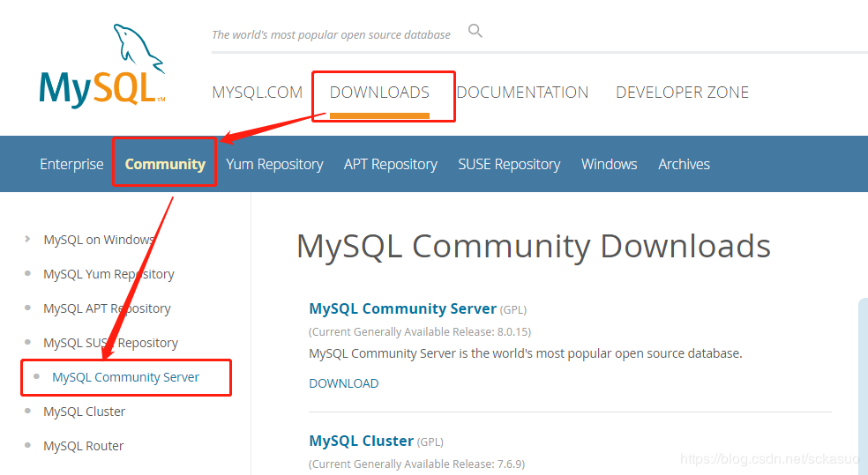Open the Archives tab
The height and width of the screenshot is (475, 868).
point(684,164)
